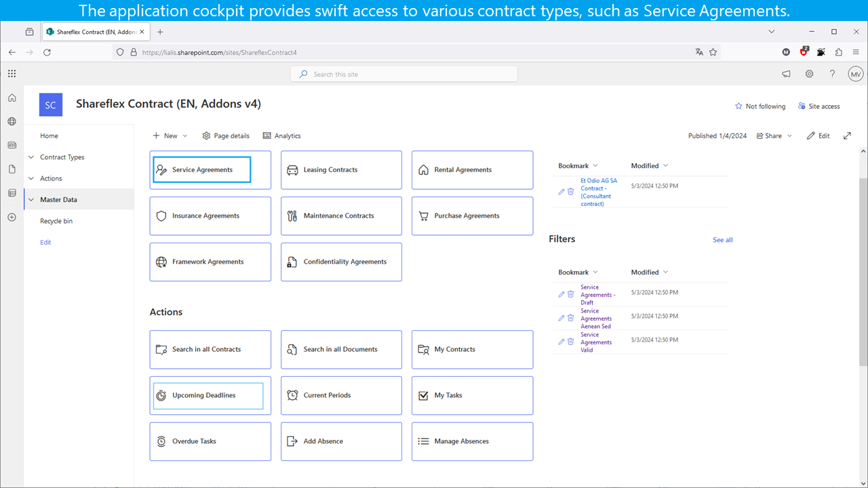Edit the Et Odio AG SA bookmark pencil
868x488 pixels.
click(x=561, y=192)
